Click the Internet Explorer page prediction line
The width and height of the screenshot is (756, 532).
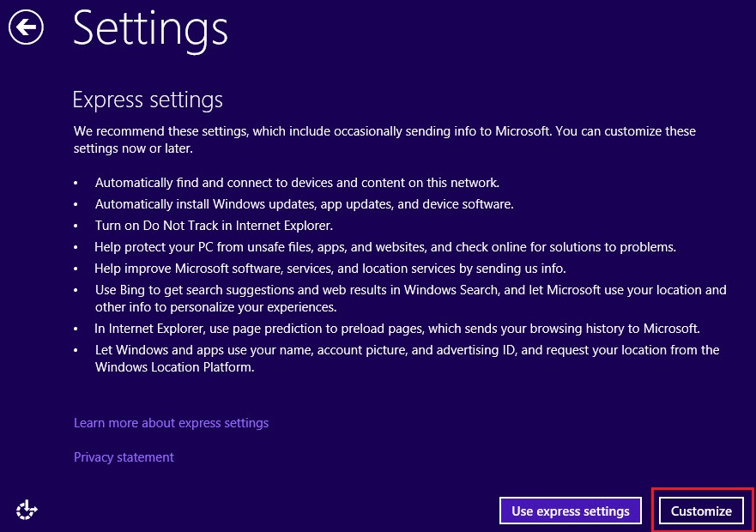pyautogui.click(x=397, y=329)
